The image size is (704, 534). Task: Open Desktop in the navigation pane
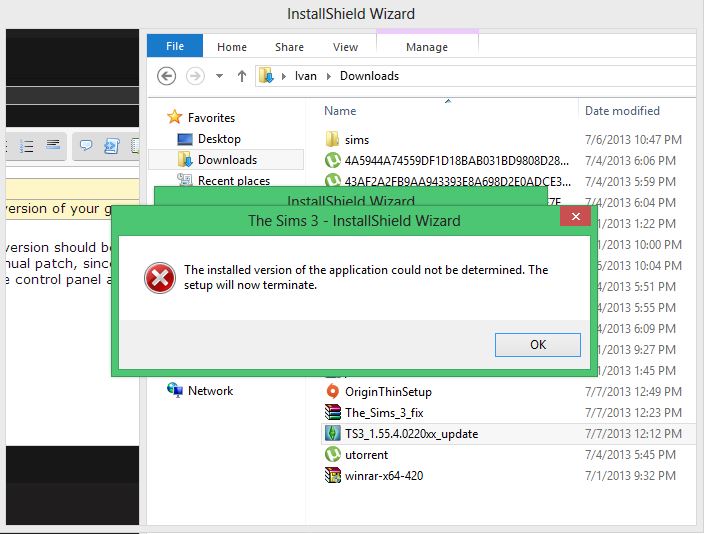pyautogui.click(x=219, y=139)
